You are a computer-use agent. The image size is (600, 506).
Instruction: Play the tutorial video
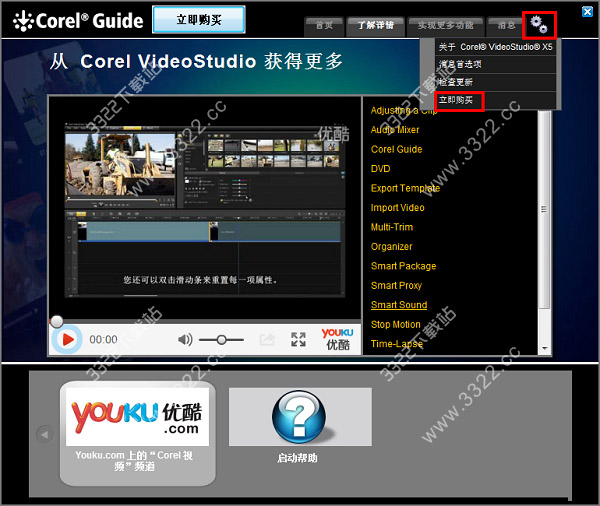point(67,339)
